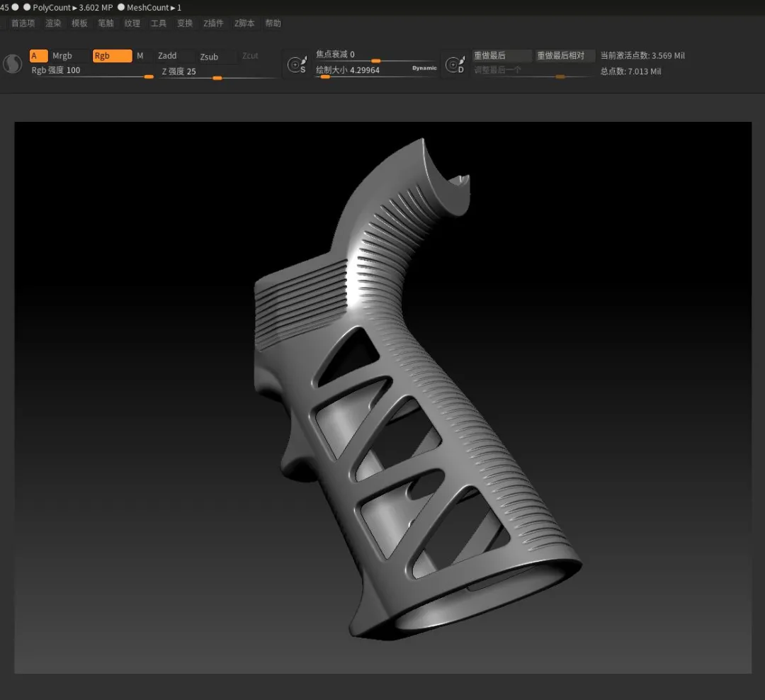Click the PolyCount status indicator dot
The height and width of the screenshot is (700, 765).
27,7
